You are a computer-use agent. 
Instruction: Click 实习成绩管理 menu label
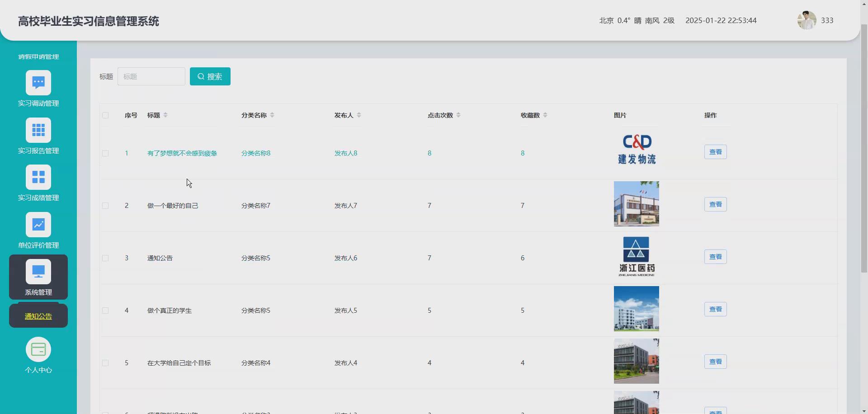(x=38, y=198)
